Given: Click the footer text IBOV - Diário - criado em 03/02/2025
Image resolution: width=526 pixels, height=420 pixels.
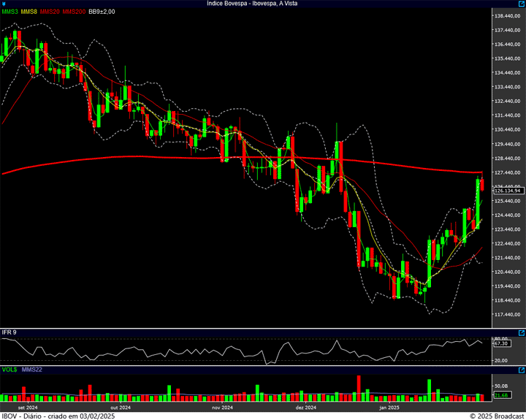Looking at the screenshot, I should click(x=58, y=416).
